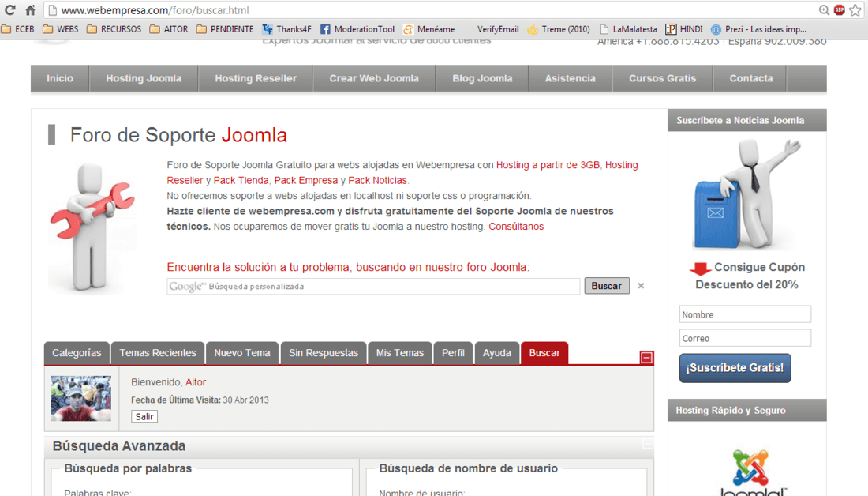Focus the Correo subscription field
Image resolution: width=868 pixels, height=496 pixels.
tap(745, 338)
